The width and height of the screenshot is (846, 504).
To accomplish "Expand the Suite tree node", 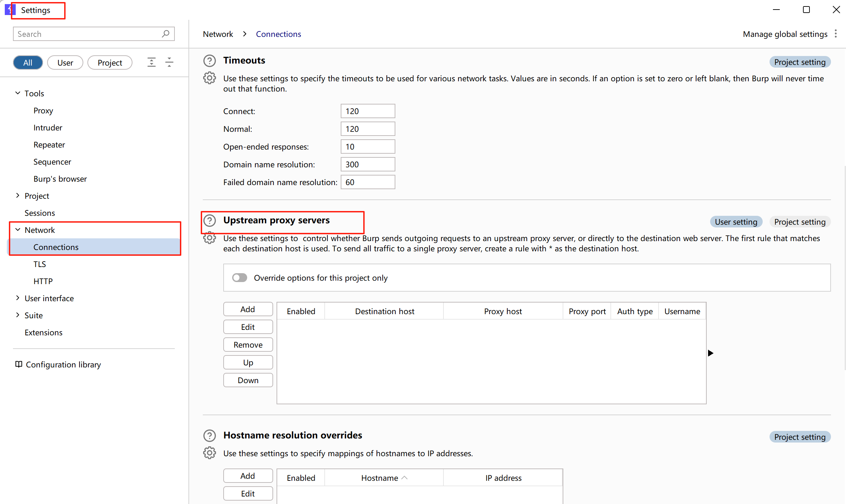I will [18, 315].
